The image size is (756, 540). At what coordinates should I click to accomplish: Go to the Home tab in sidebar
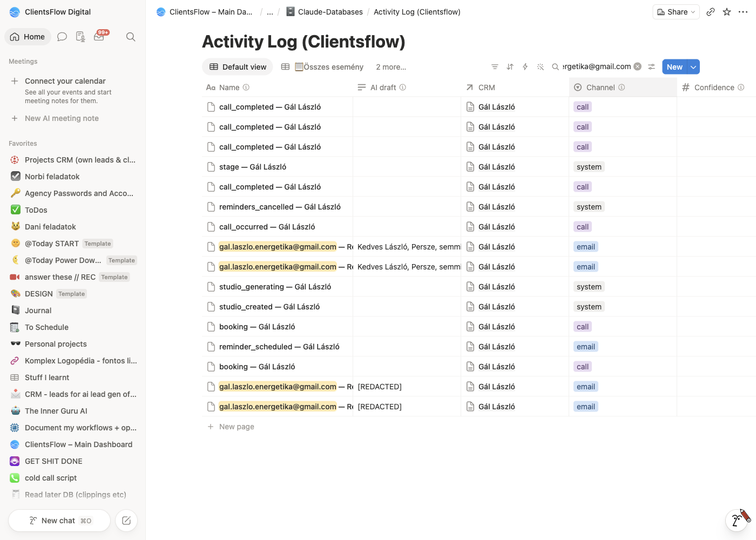[x=28, y=37]
